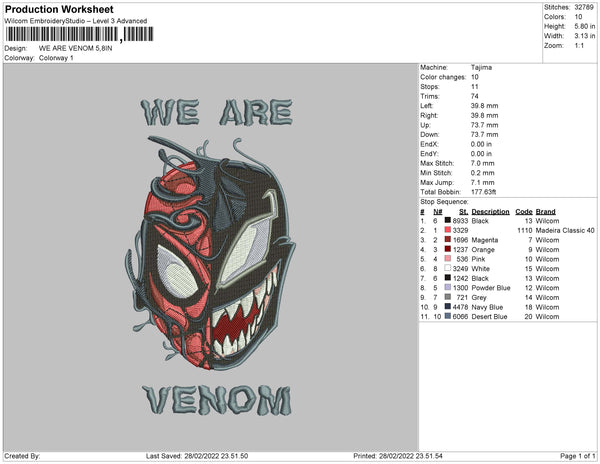The width and height of the screenshot is (600, 464).
Task: Click the EndX value "0.00 in"
Action: [x=481, y=144]
